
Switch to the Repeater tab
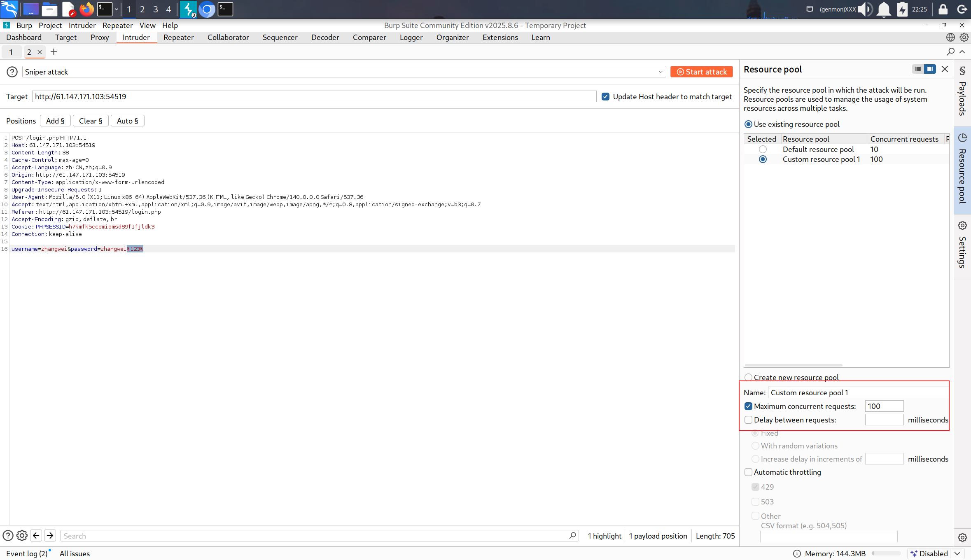178,37
